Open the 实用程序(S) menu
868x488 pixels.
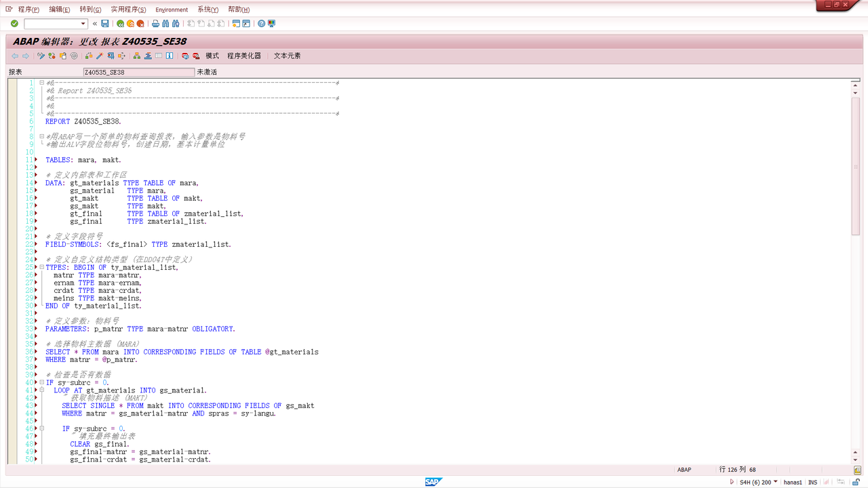tap(128, 9)
